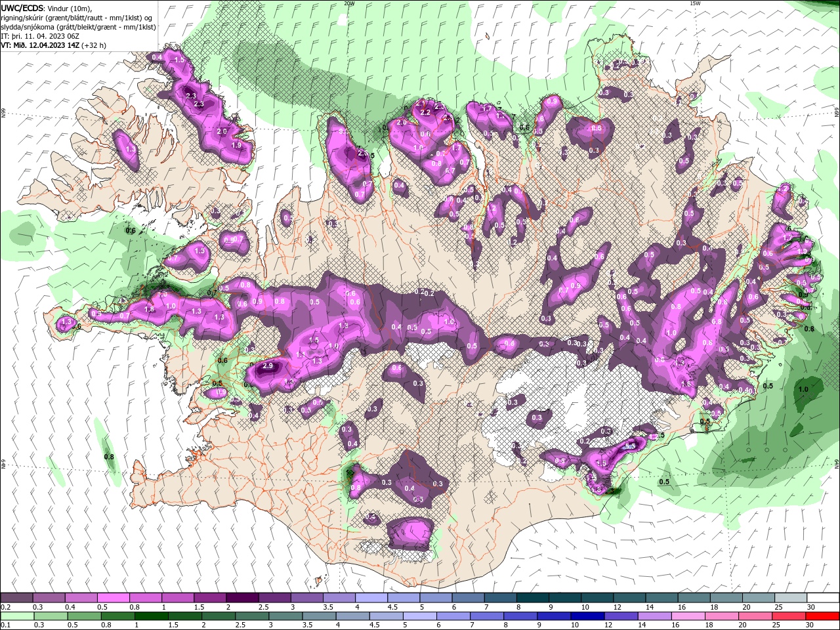Pick the light grey snow swatch 25–30

coord(790,598)
